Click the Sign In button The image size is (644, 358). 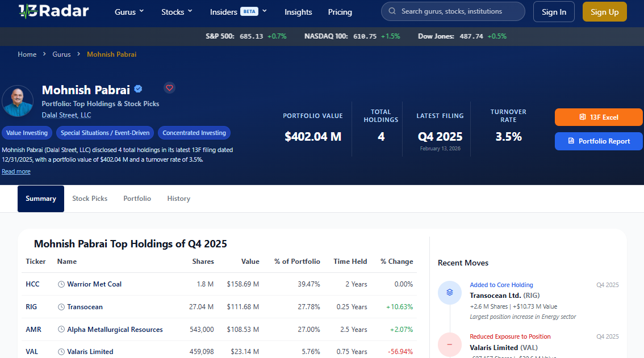point(554,12)
